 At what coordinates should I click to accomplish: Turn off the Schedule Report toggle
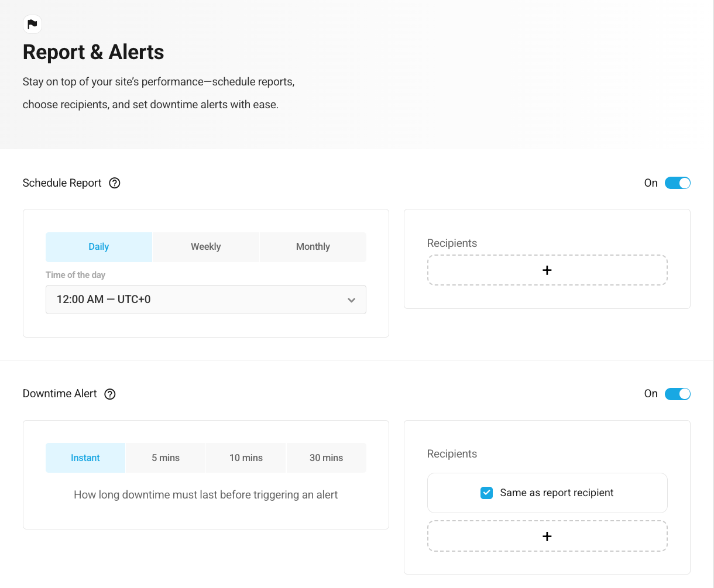pos(677,183)
